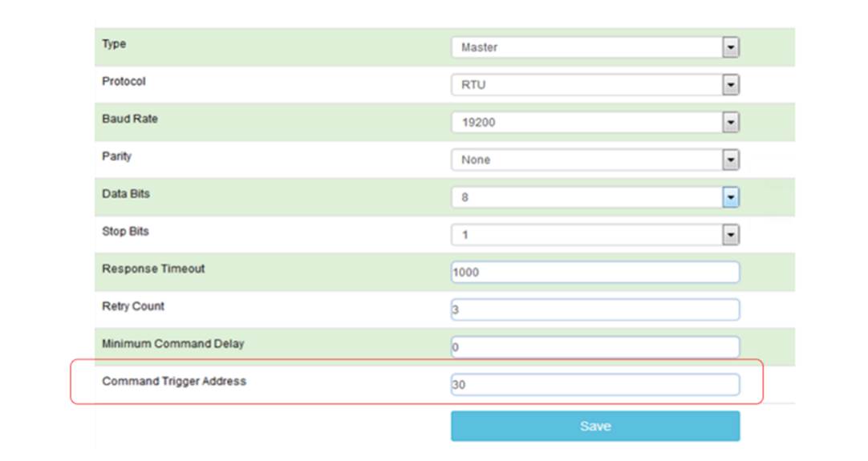868x461 pixels.
Task: Click the Command Trigger Address label
Action: point(174,382)
